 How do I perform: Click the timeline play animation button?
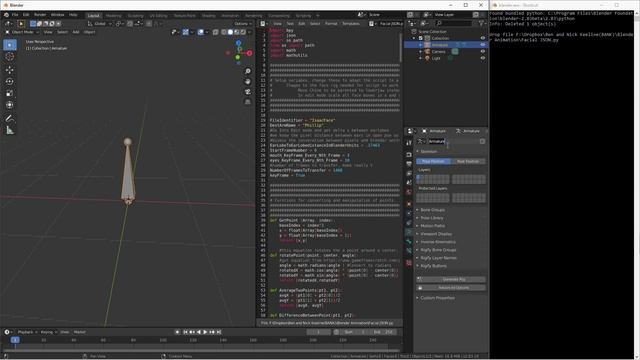205,332
